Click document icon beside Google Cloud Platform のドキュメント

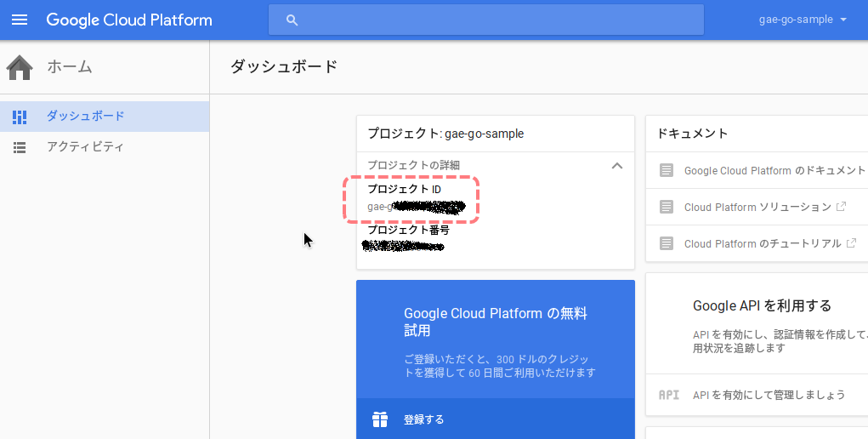(x=667, y=171)
